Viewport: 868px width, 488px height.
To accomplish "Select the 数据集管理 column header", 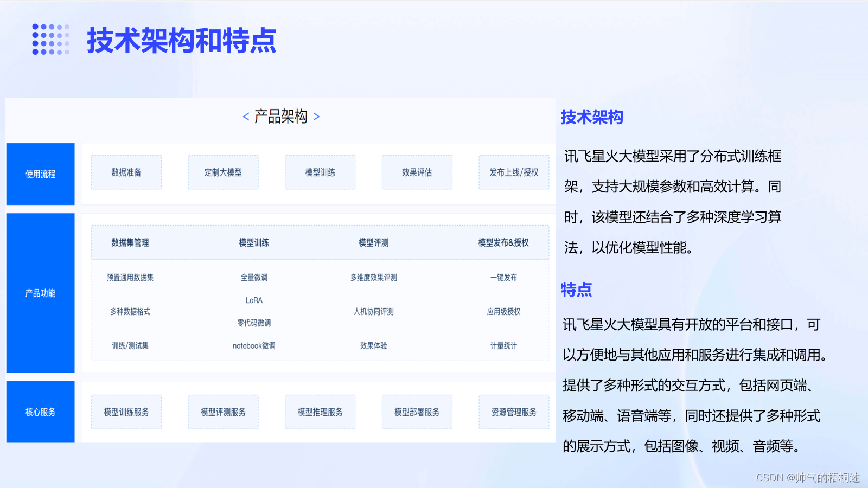I will pos(130,242).
